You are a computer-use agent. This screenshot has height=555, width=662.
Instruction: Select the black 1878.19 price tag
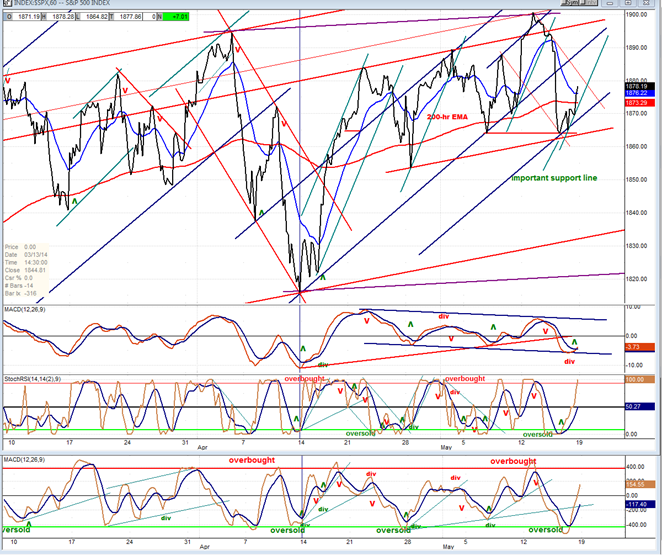[639, 86]
